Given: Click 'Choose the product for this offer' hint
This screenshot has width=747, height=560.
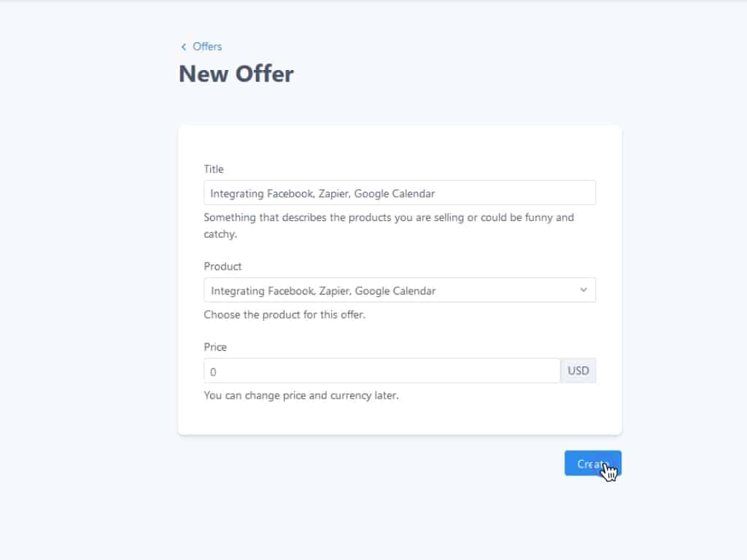Looking at the screenshot, I should coord(284,316).
